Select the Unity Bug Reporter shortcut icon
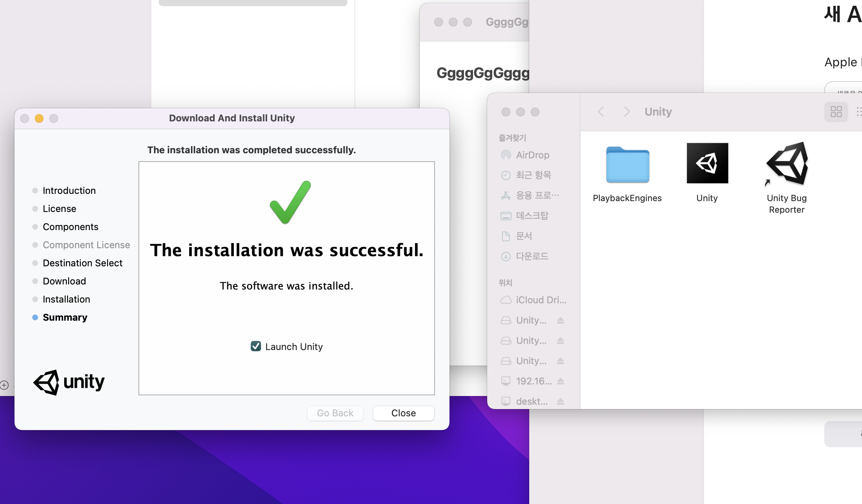Screen dimensions: 862x504 click(787, 164)
